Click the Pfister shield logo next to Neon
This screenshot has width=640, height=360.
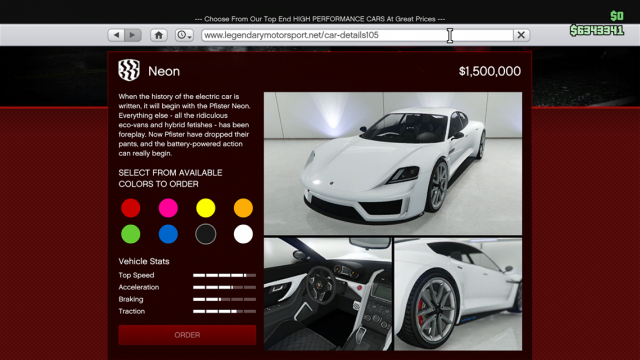[129, 70]
